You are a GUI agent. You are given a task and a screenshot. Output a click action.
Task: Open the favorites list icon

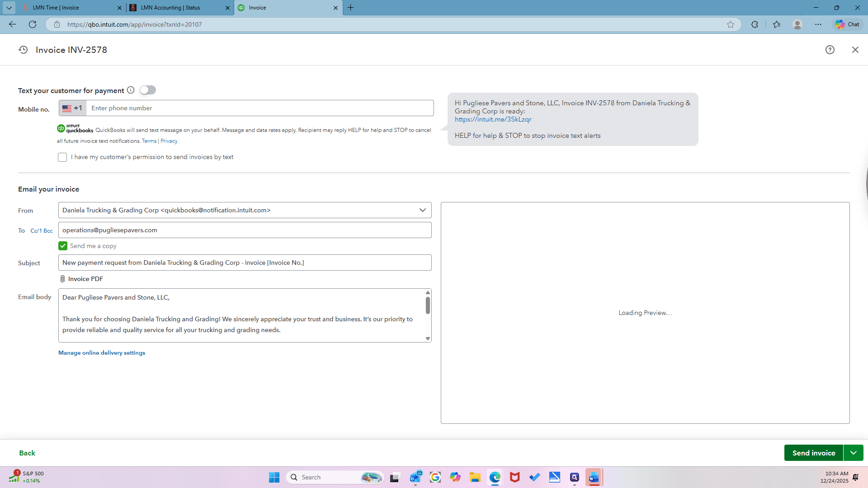(777, 24)
